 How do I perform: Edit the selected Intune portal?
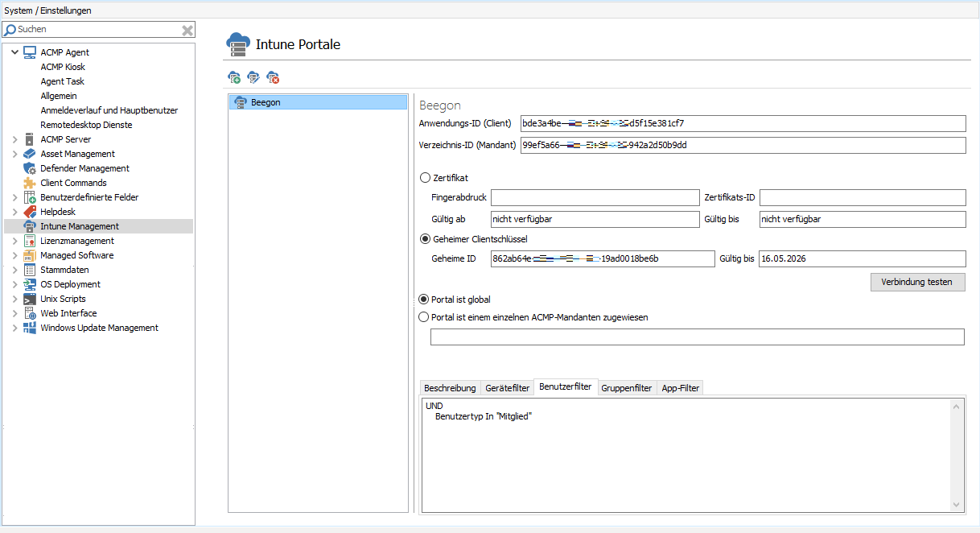pos(253,77)
